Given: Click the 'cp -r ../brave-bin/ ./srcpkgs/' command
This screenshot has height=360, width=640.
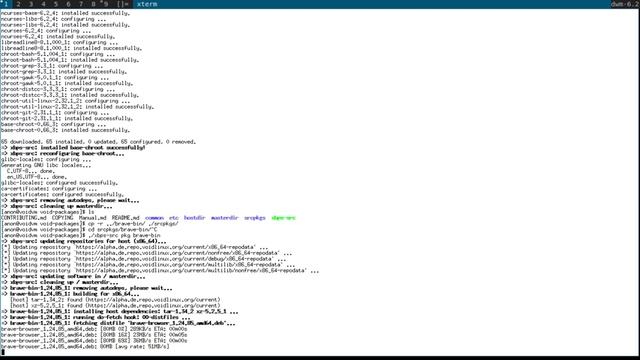Looking at the screenshot, I should [x=133, y=224].
